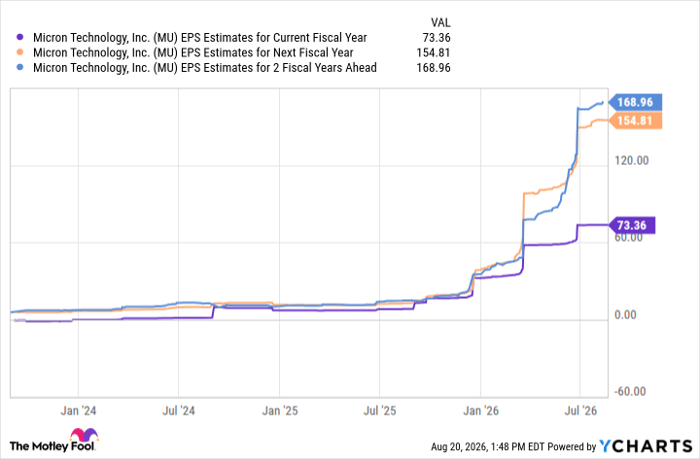Screen dimensions: 700x459
Task: Click the 168.96 value in the legend table
Action: 433,68
